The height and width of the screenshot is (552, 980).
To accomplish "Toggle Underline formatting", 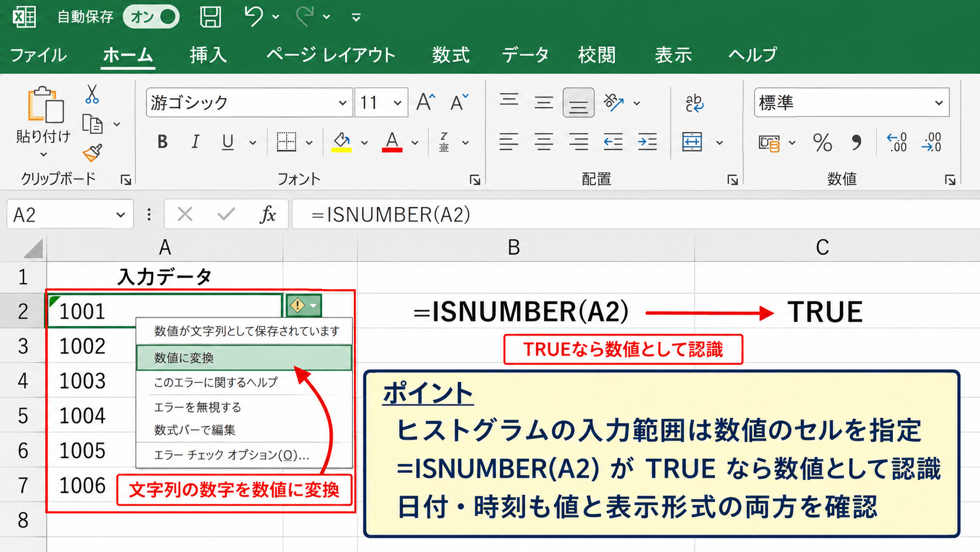I will (x=227, y=142).
